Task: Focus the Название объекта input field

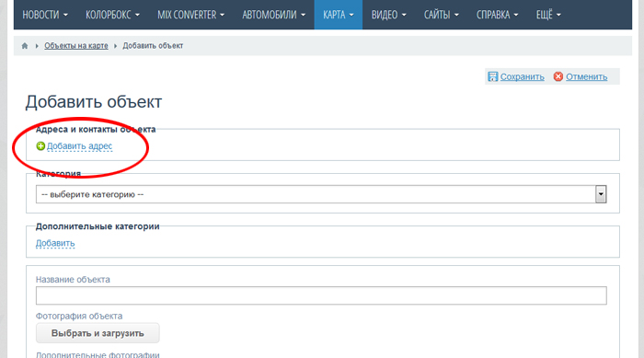Action: click(x=321, y=295)
